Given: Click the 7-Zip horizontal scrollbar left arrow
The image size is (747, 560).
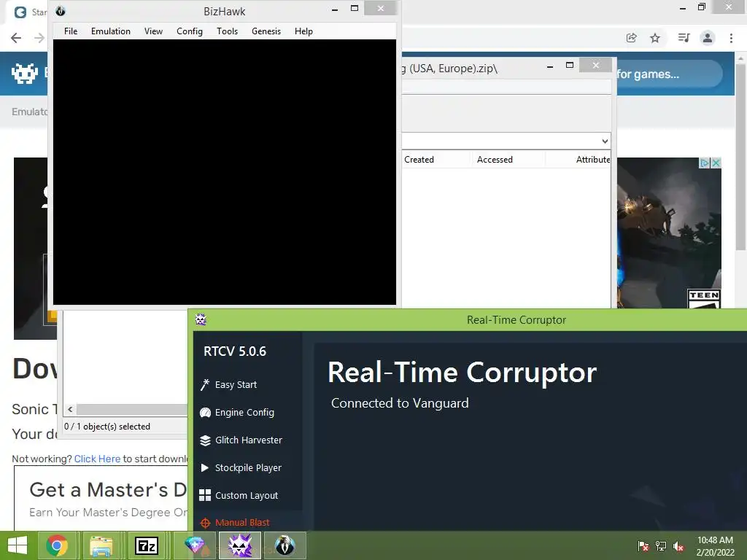Looking at the screenshot, I should point(70,410).
